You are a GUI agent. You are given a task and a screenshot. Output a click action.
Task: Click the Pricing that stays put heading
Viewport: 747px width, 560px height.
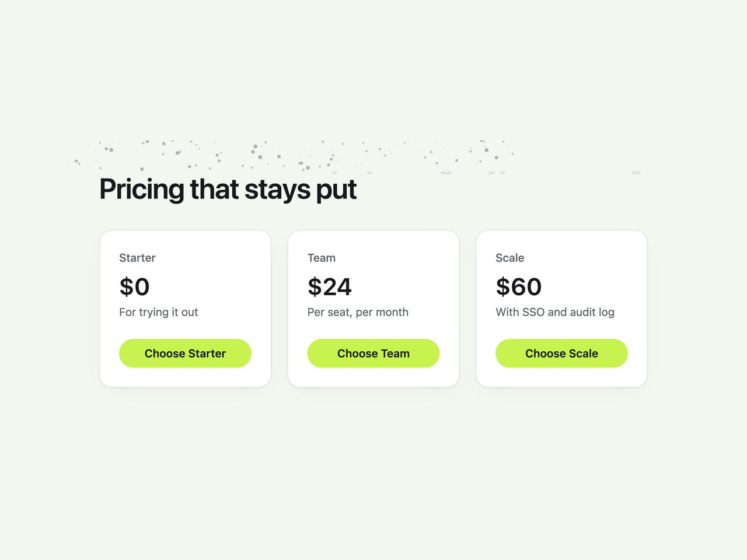pyautogui.click(x=228, y=189)
